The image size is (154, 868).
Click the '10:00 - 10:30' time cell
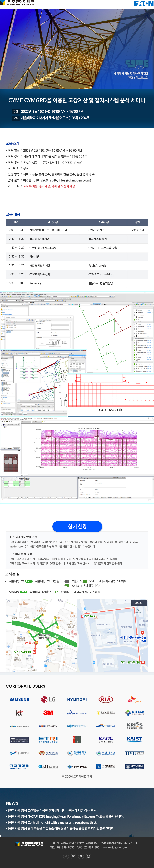click(16, 230)
